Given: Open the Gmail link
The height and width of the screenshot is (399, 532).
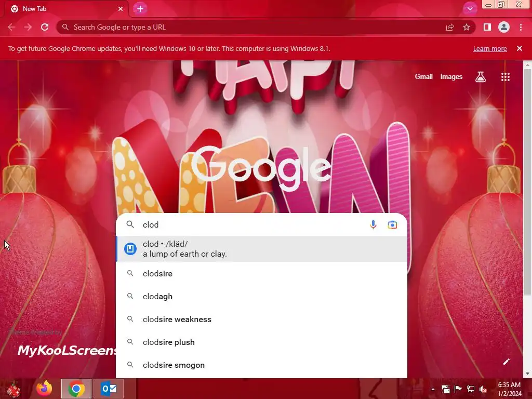Looking at the screenshot, I should coord(424,77).
